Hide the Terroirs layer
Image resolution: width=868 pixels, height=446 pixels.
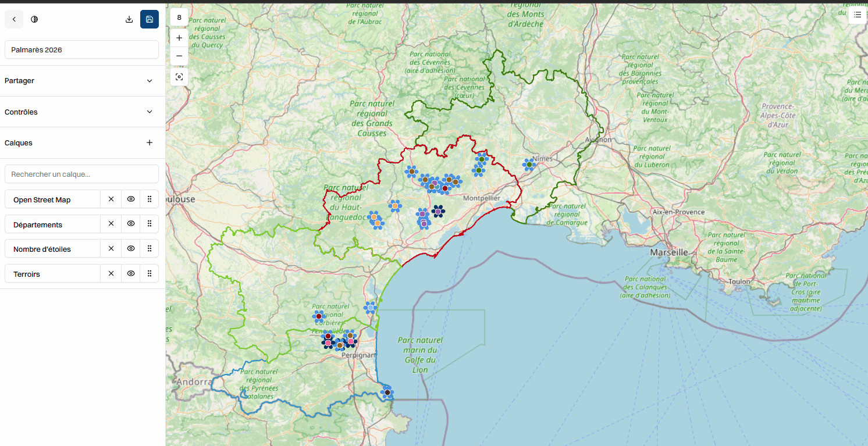[131, 273]
